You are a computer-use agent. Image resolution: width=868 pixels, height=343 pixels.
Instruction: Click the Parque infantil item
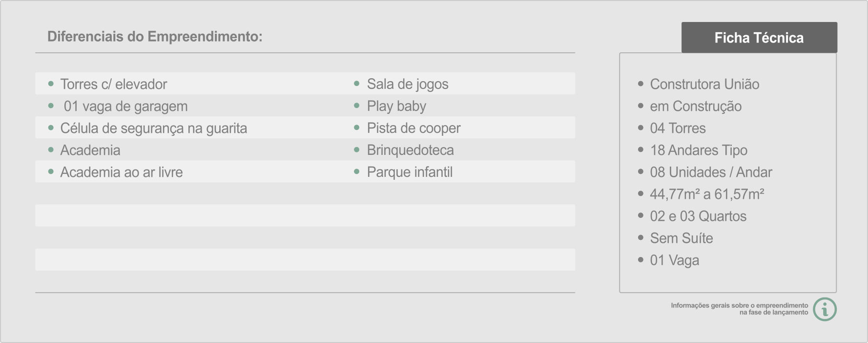(410, 172)
